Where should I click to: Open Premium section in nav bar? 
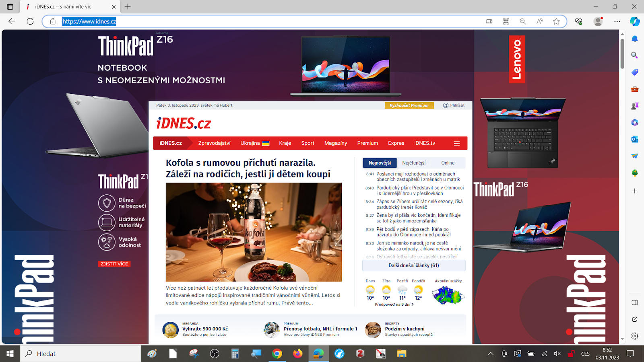click(367, 143)
